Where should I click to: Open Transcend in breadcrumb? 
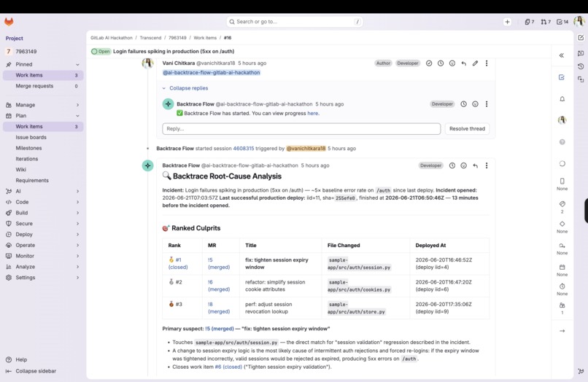pyautogui.click(x=150, y=38)
